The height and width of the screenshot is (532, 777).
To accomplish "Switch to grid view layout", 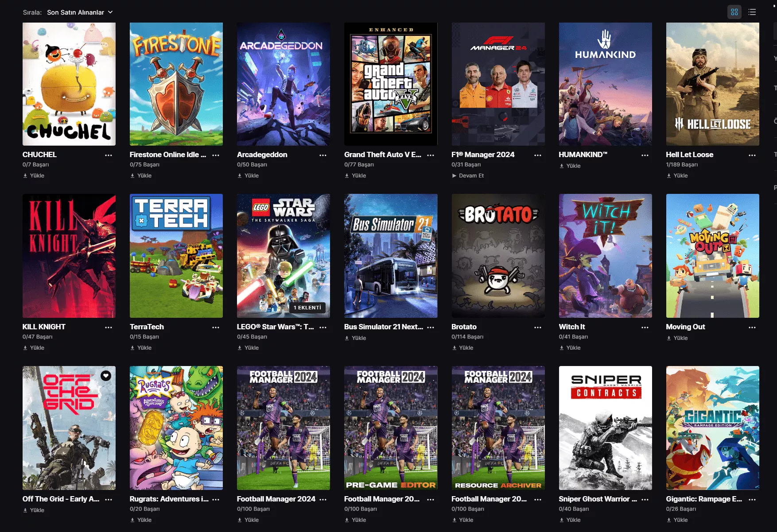I will (x=734, y=12).
